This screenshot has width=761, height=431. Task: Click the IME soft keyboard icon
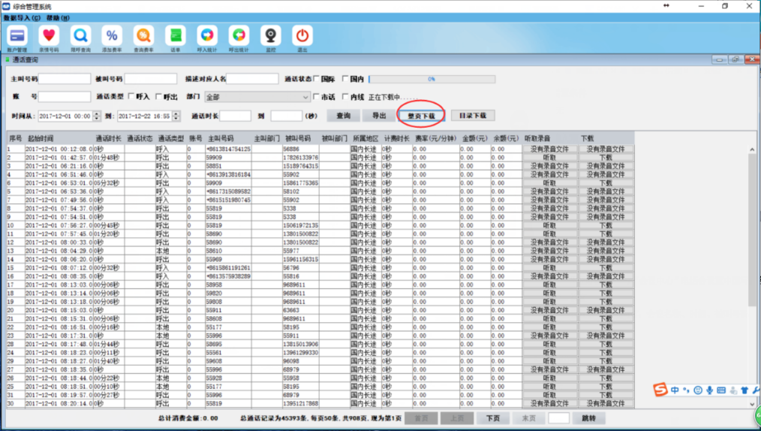721,390
